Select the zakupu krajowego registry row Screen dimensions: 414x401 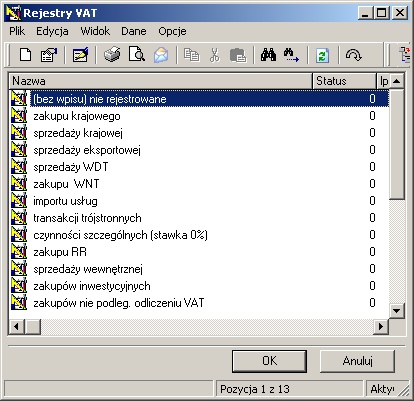pos(199,116)
